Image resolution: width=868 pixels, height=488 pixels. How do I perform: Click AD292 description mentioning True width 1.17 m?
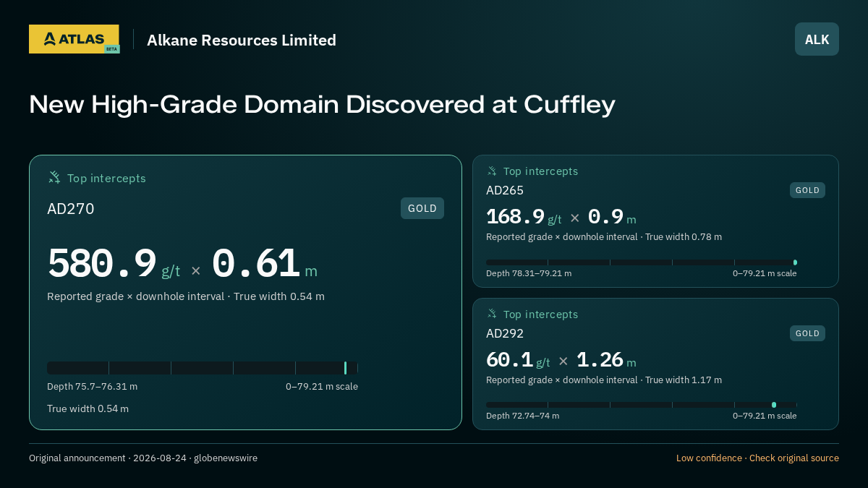coord(604,380)
